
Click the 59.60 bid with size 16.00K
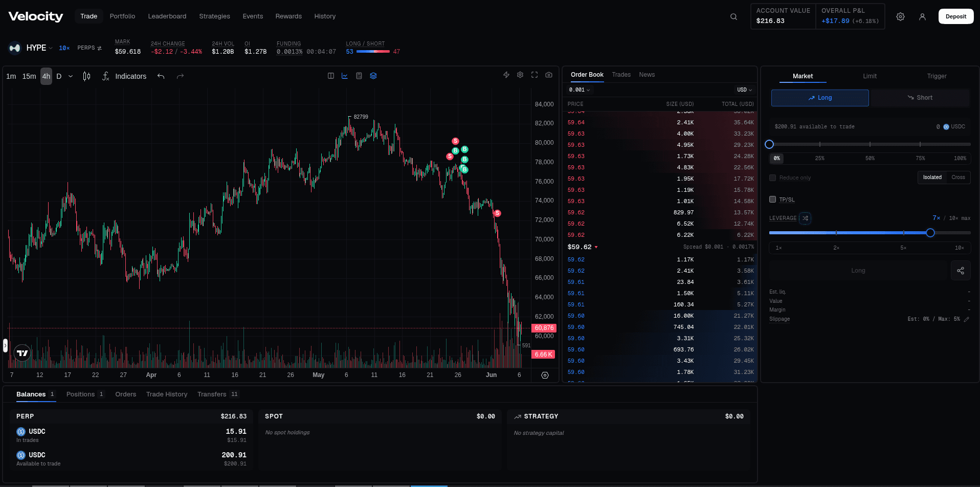click(x=660, y=316)
